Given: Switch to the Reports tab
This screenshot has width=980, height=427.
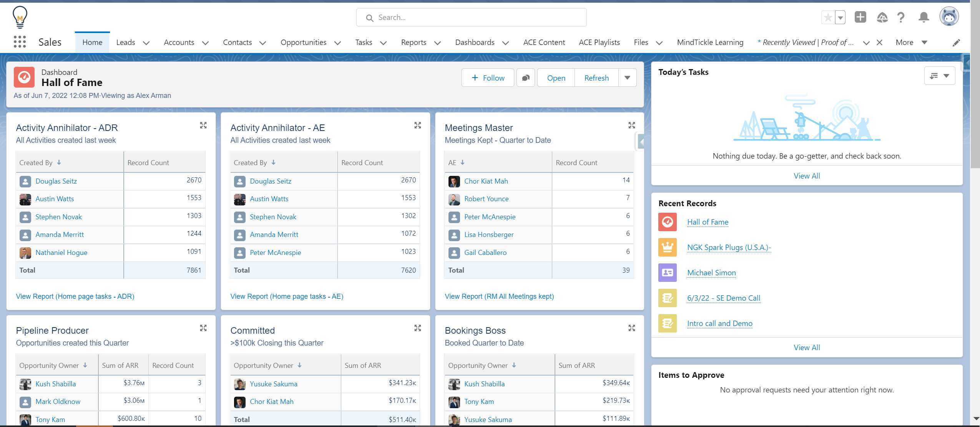Looking at the screenshot, I should [413, 42].
